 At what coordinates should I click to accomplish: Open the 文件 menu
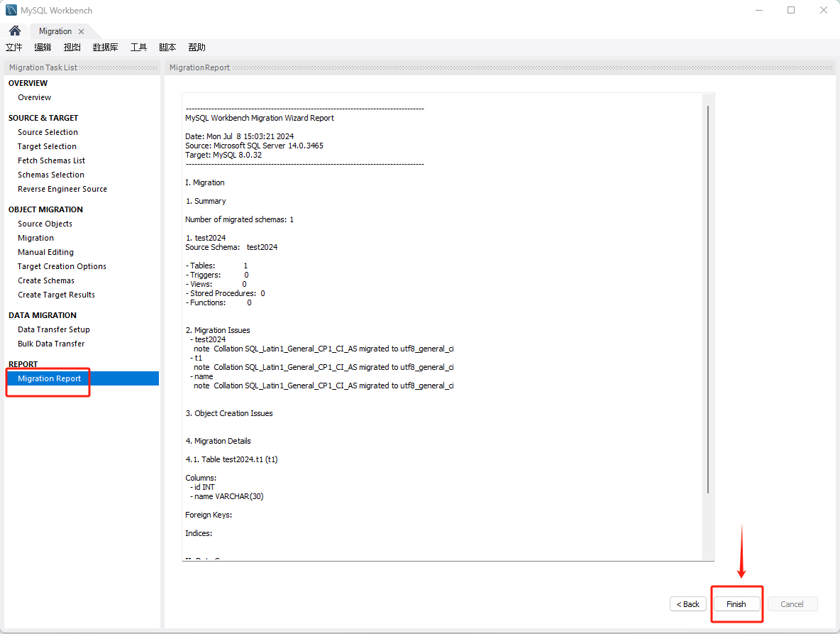[x=14, y=48]
